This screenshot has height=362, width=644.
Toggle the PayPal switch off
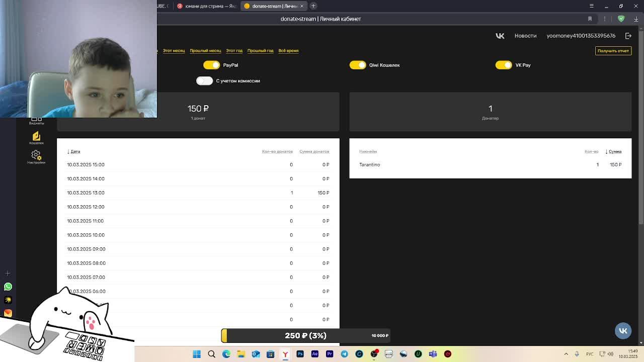tap(211, 65)
